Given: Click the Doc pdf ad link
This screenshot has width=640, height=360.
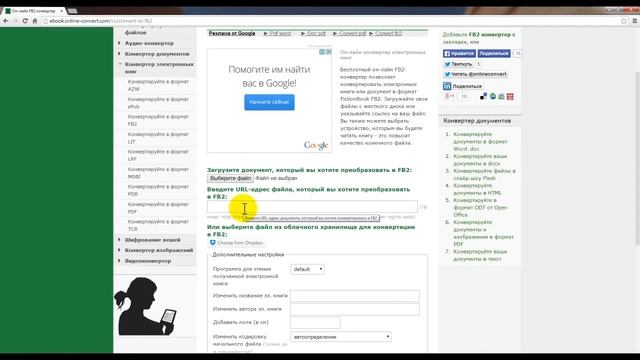Looking at the screenshot, I should pyautogui.click(x=316, y=33).
